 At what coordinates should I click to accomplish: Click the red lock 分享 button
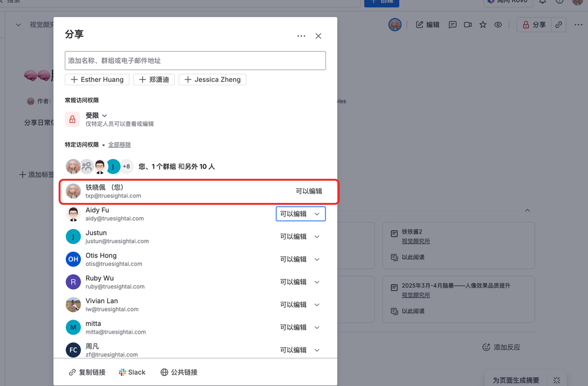pos(533,24)
